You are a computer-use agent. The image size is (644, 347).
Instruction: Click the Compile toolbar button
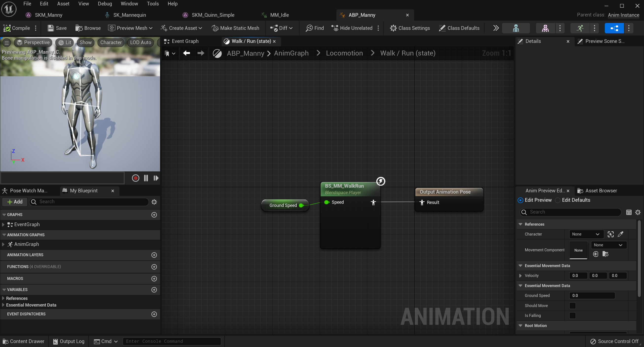click(17, 28)
